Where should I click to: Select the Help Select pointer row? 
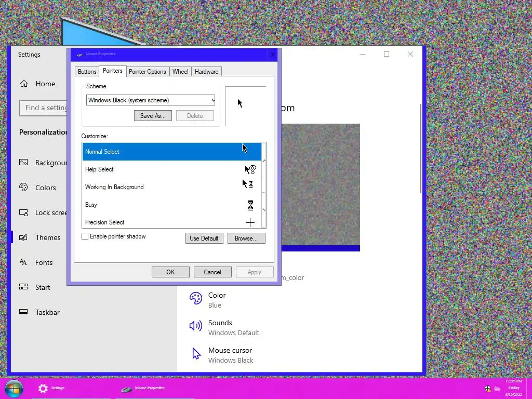click(171, 169)
